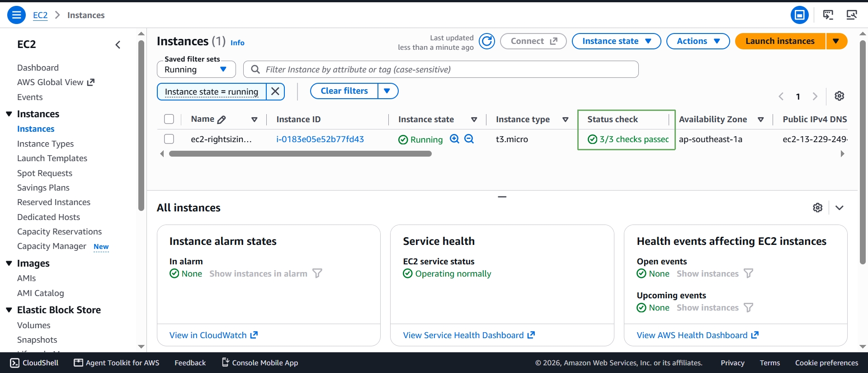Select all instances checkbox in header
This screenshot has height=373, width=868.
pyautogui.click(x=169, y=119)
